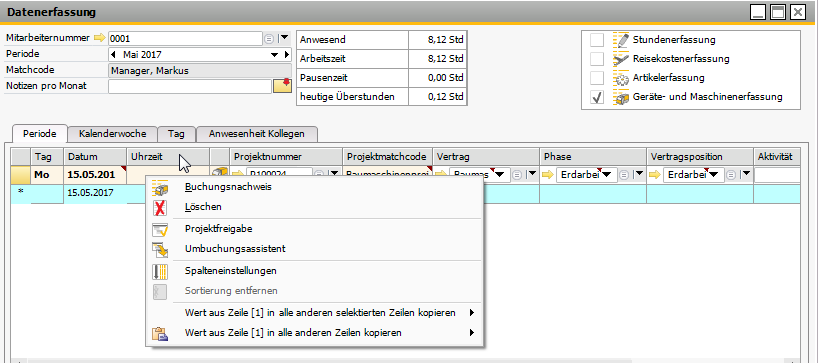
Task: Click the Geräte- und Maschinenerfassung icon
Action: pyautogui.click(x=621, y=97)
